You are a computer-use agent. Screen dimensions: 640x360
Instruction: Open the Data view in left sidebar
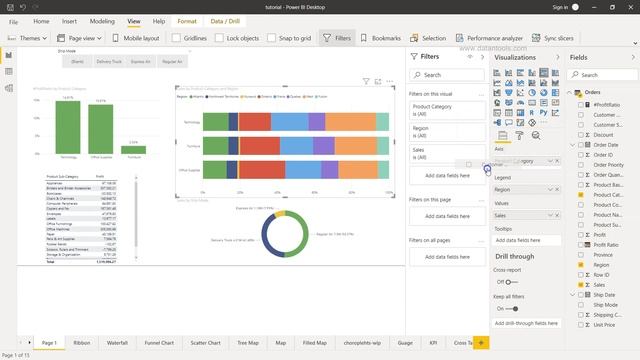(9, 72)
